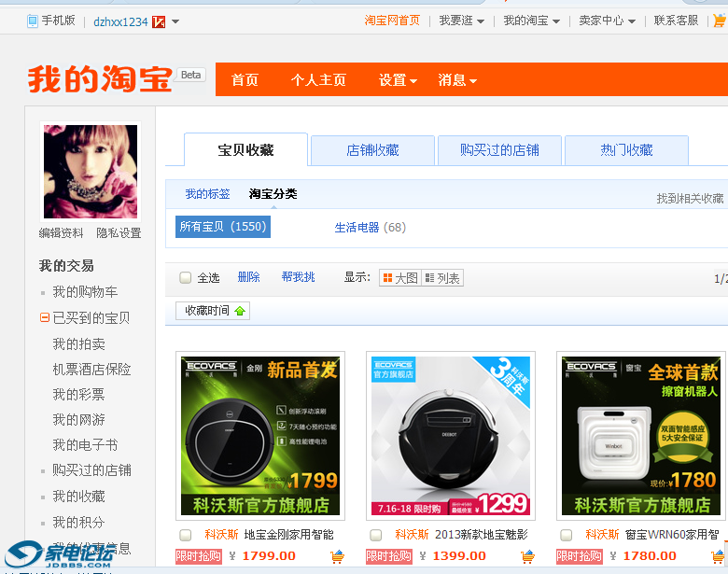Open the 消息 dropdown menu
This screenshot has width=728, height=574.
pos(457,80)
